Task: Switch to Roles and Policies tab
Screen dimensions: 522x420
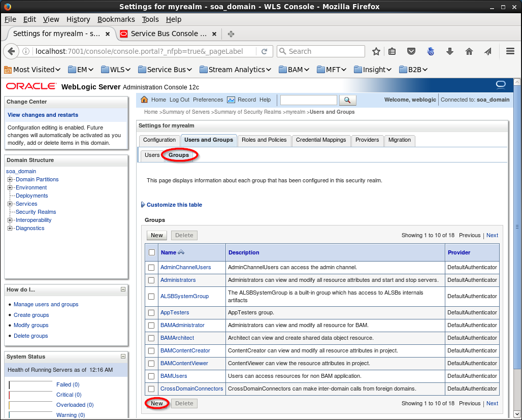Action: [x=264, y=140]
